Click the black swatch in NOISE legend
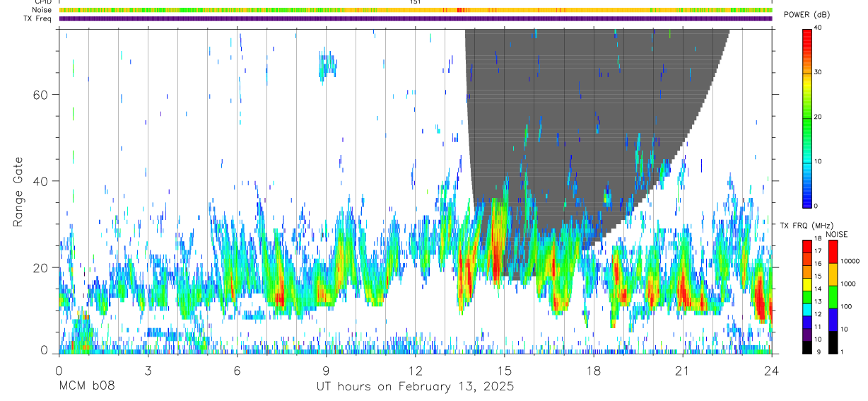 tap(832, 342)
